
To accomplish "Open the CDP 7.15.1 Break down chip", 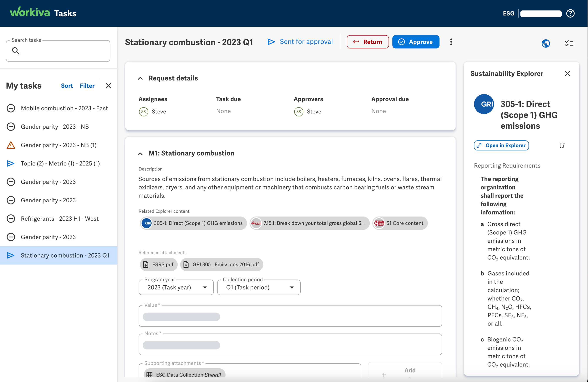I will 309,223.
